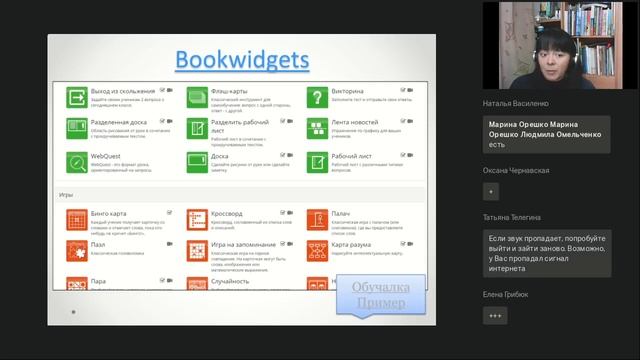Image resolution: width=640 pixels, height=360 pixels.
Task: Click the camera icon beside Пазл
Action: coord(170,244)
